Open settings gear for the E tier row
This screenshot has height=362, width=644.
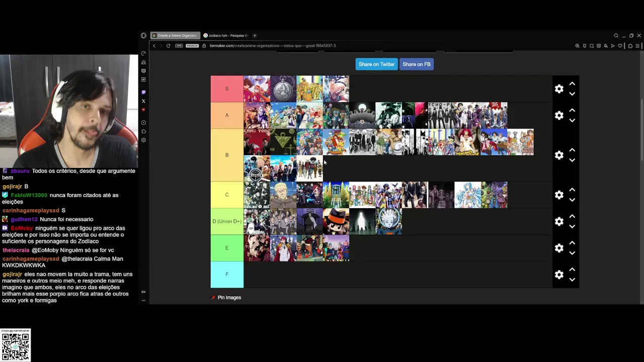coord(559,248)
